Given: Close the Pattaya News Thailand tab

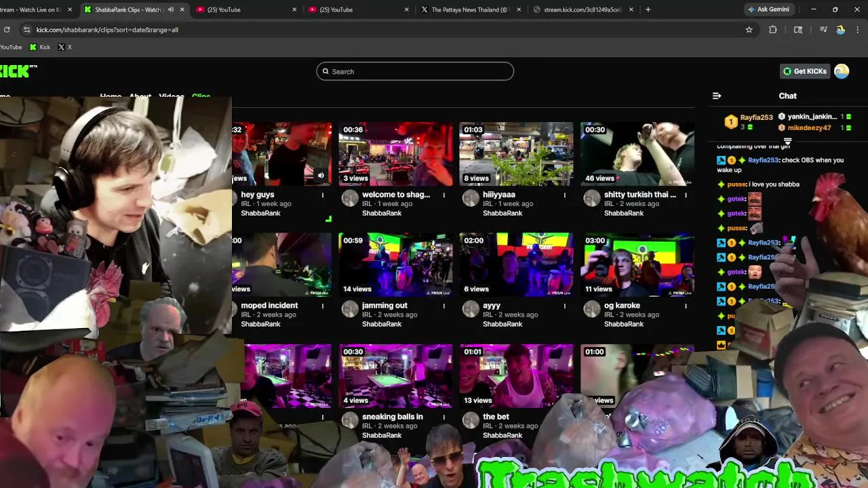Looking at the screenshot, I should [519, 9].
